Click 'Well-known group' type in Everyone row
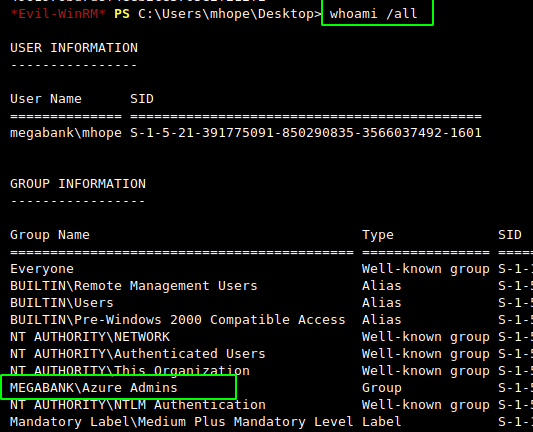Screen dimensions: 533x432 426,269
